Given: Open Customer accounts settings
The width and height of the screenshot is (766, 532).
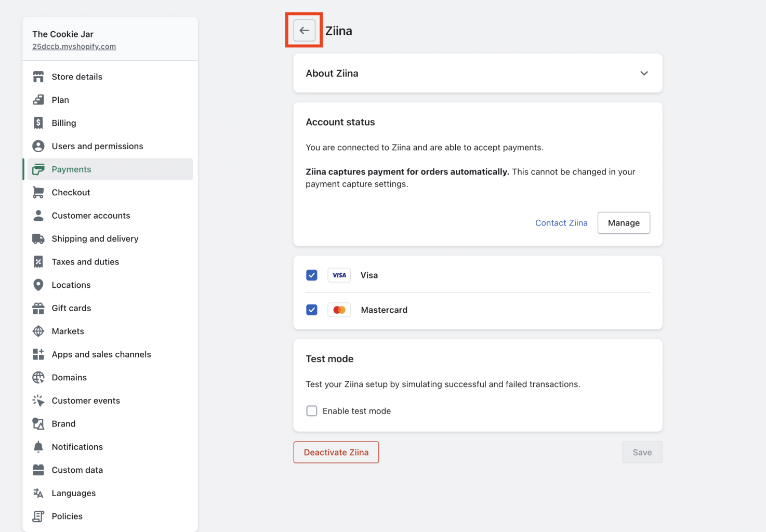Looking at the screenshot, I should (x=110, y=216).
